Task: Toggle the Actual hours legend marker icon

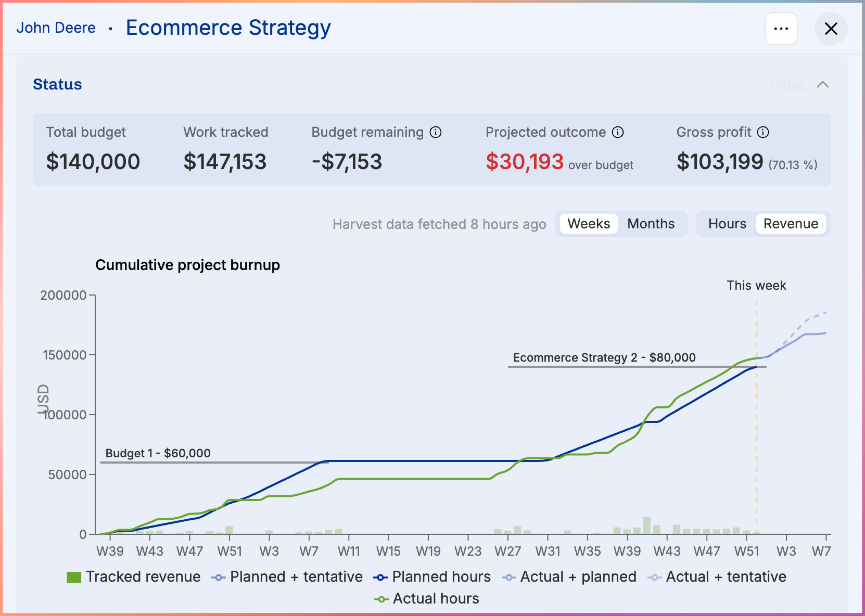Action: click(381, 599)
